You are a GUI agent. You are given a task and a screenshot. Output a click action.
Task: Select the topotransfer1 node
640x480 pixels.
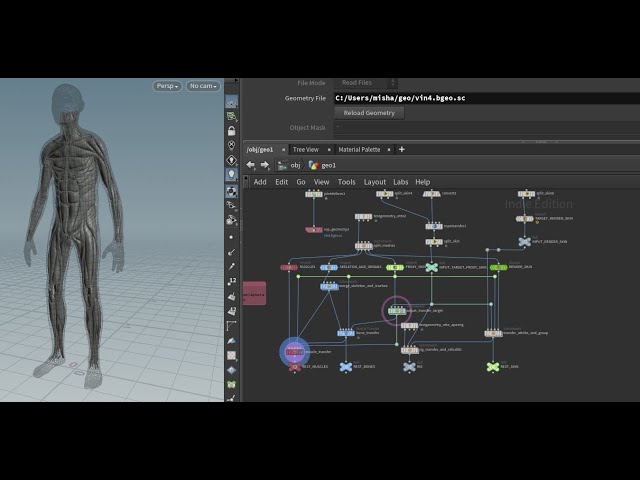click(434, 226)
